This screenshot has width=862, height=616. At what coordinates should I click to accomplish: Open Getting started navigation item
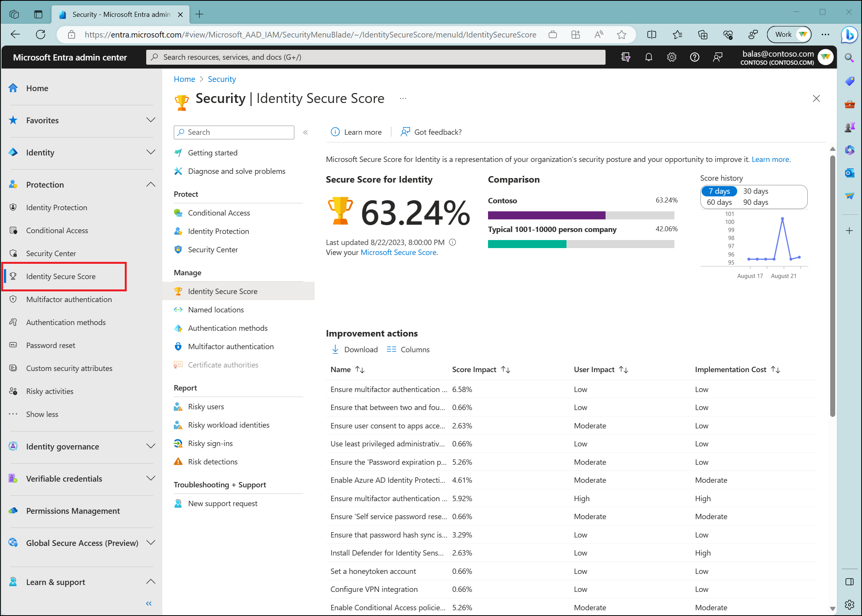pos(212,152)
